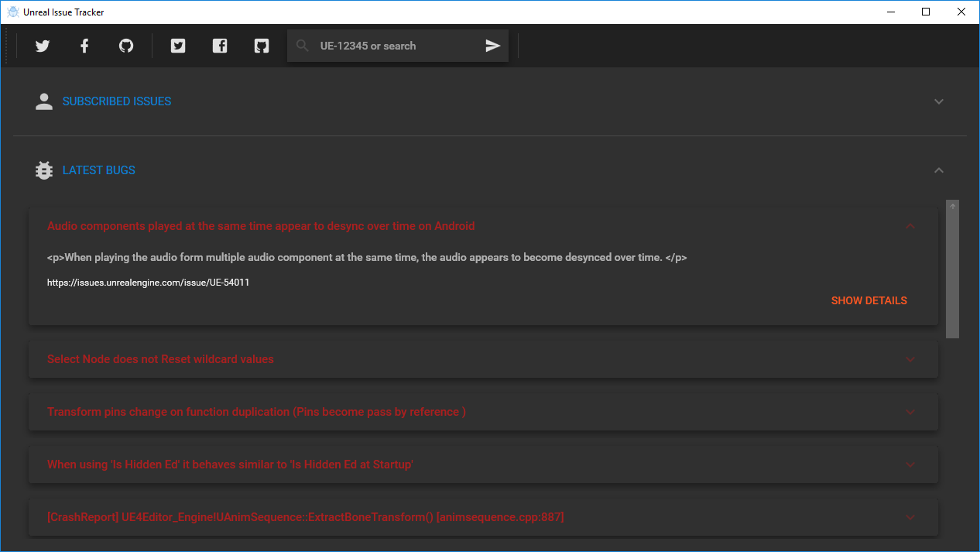The width and height of the screenshot is (980, 552).
Task: Select the second Twitter bird icon
Action: (177, 46)
